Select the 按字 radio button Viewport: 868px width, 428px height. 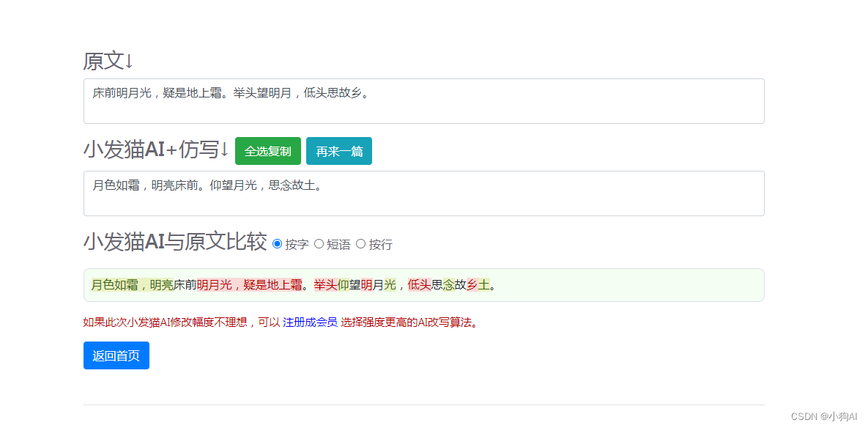[278, 243]
